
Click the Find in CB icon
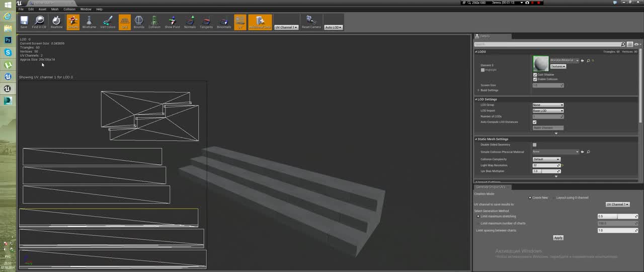[39, 22]
